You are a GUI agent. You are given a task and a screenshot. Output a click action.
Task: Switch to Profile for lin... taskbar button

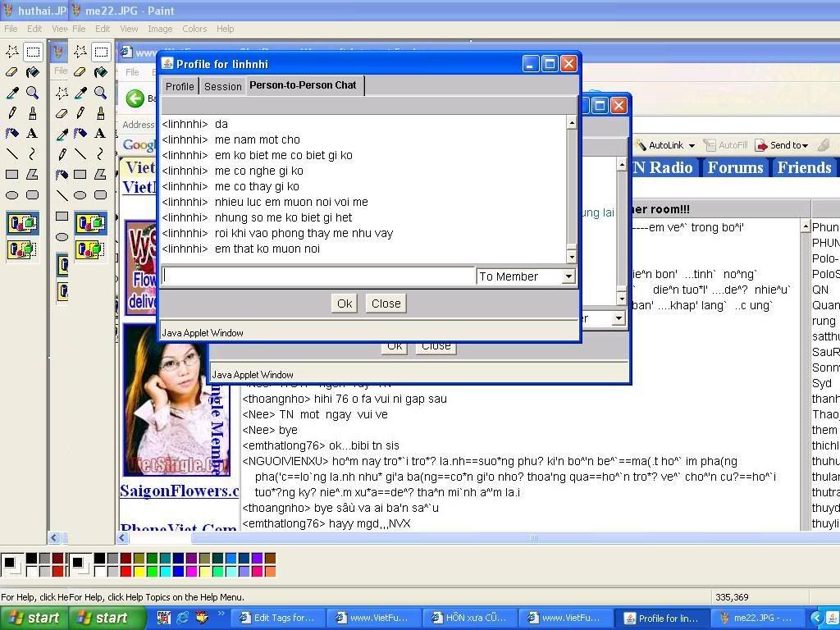pos(661,618)
